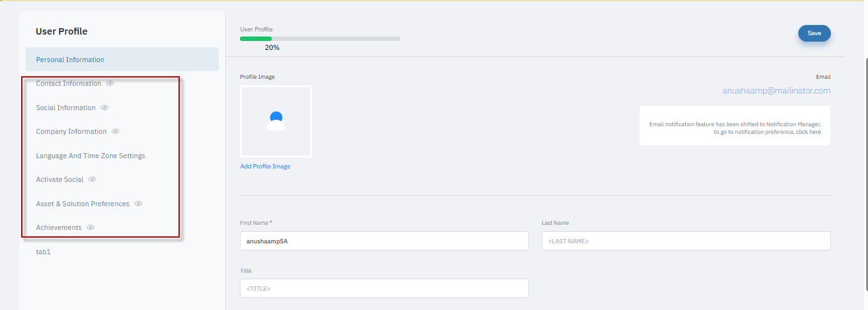The width and height of the screenshot is (868, 310).
Task: Follow the 'click here' notification preference link
Action: [808, 132]
